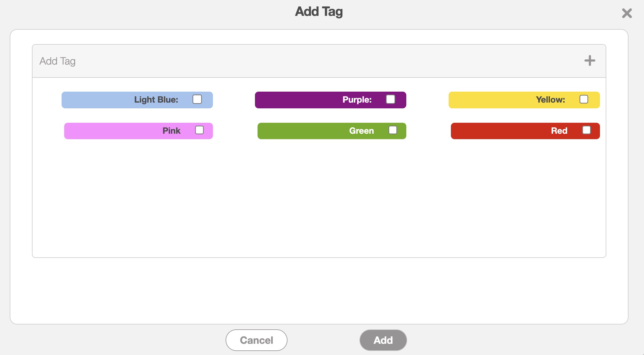Click empty space below the tag rows

[x=319, y=199]
